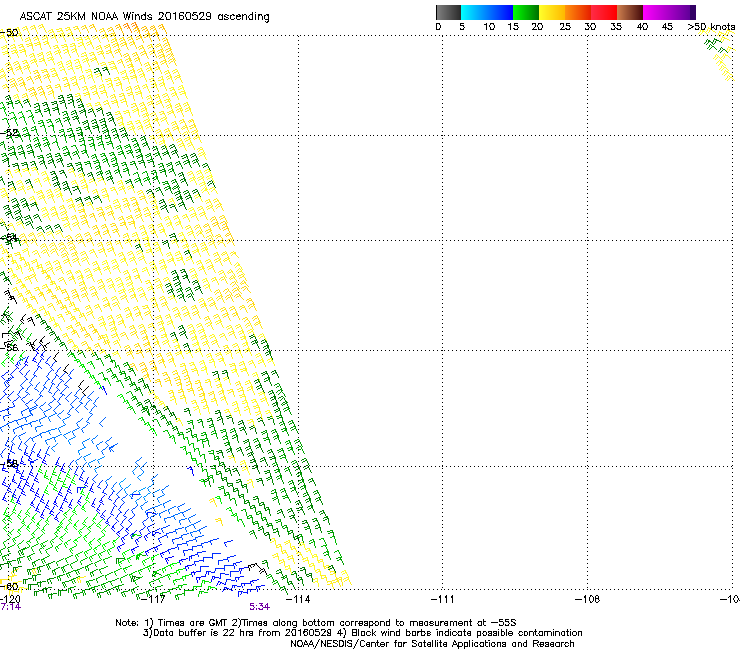
Task: Click the latitude label '-58'
Action: (x=9, y=464)
